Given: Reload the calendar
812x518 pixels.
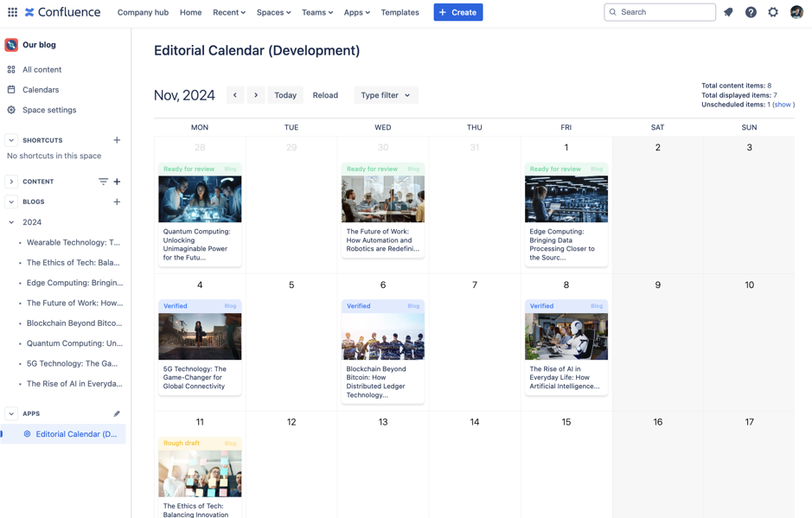Looking at the screenshot, I should (x=325, y=95).
